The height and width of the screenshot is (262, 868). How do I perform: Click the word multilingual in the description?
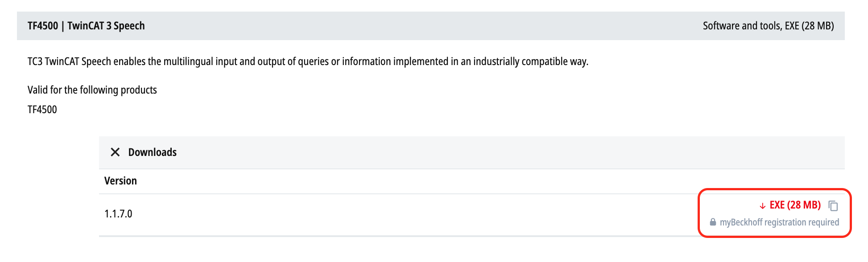[188, 61]
